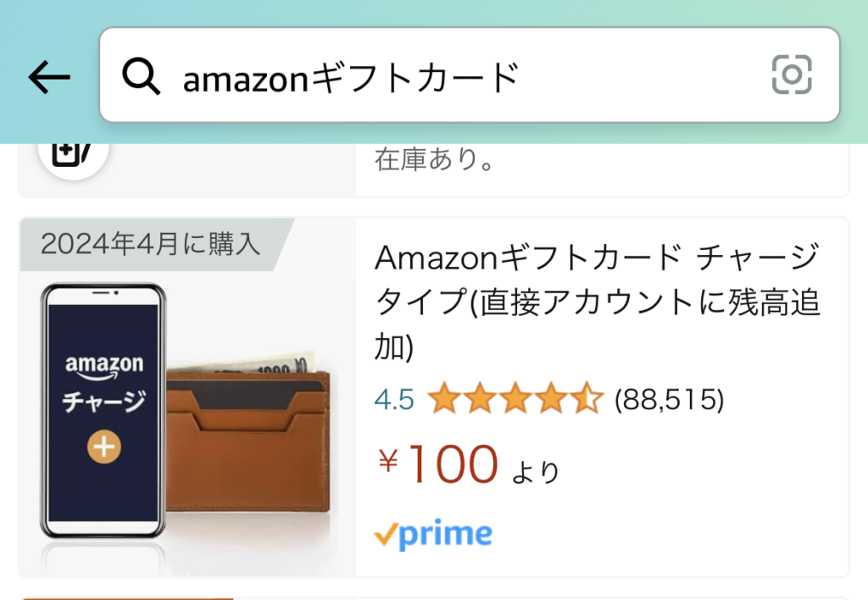Tap the half-filled fifth star
Screen dimensions: 868x600
click(x=587, y=398)
